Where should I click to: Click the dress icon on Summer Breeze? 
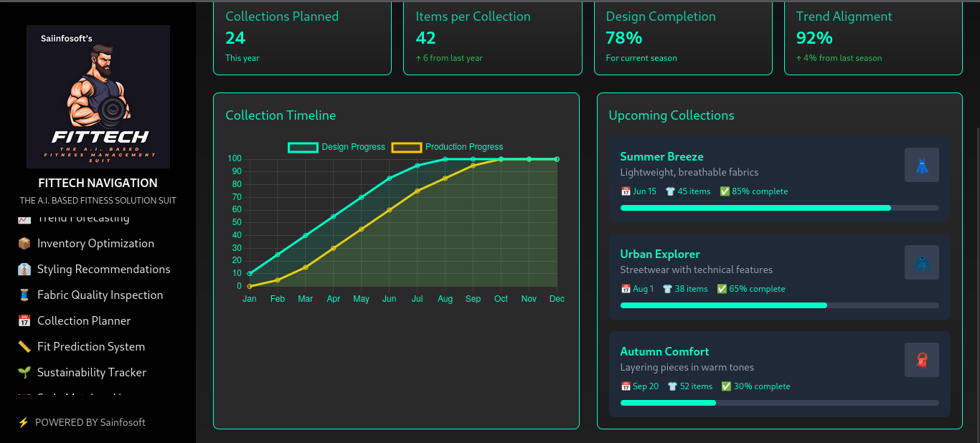tap(921, 165)
